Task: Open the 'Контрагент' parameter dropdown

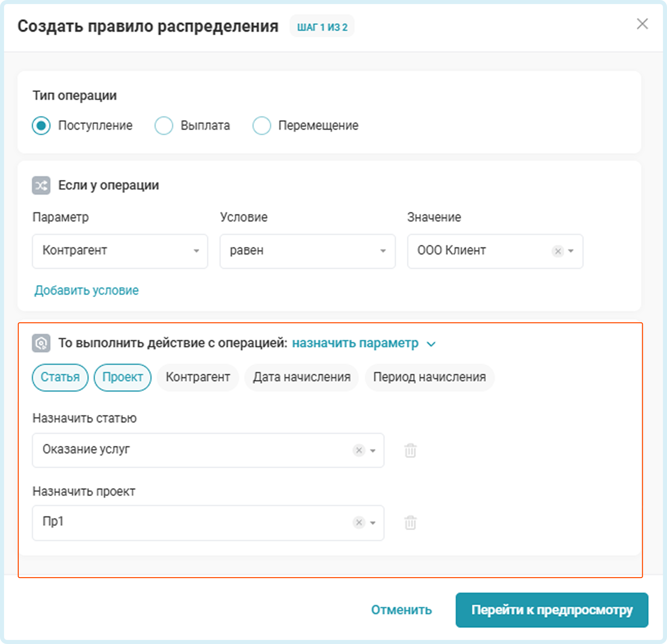Action: coord(120,251)
